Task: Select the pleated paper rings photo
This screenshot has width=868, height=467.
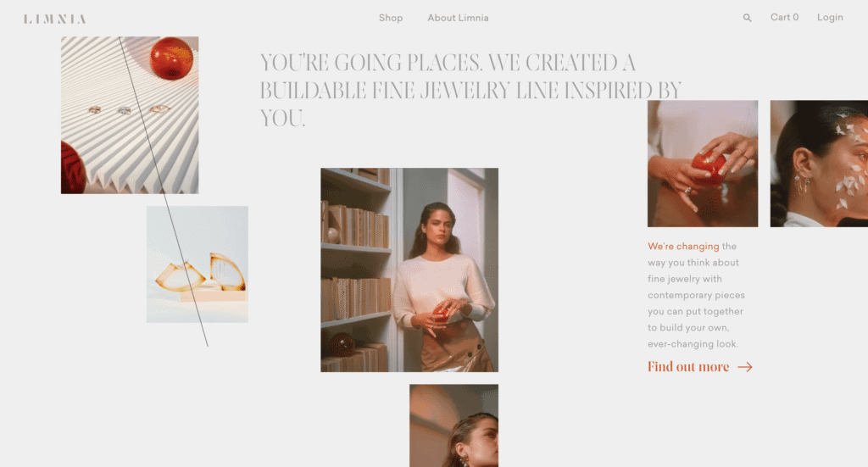Action: 130,115
